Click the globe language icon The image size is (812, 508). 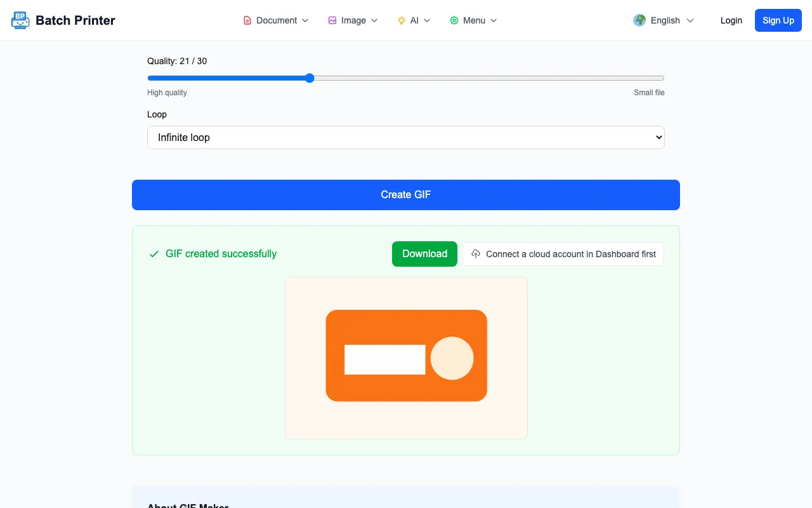(639, 20)
